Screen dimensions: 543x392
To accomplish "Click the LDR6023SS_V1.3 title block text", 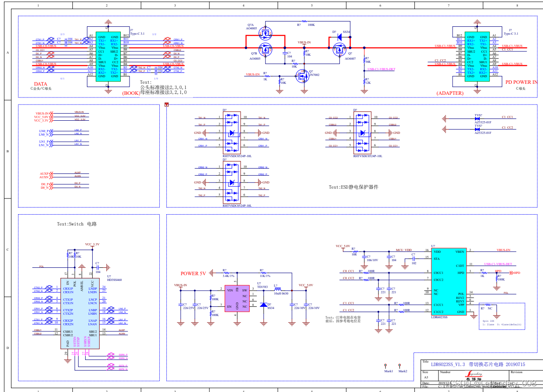I will click(447, 364).
